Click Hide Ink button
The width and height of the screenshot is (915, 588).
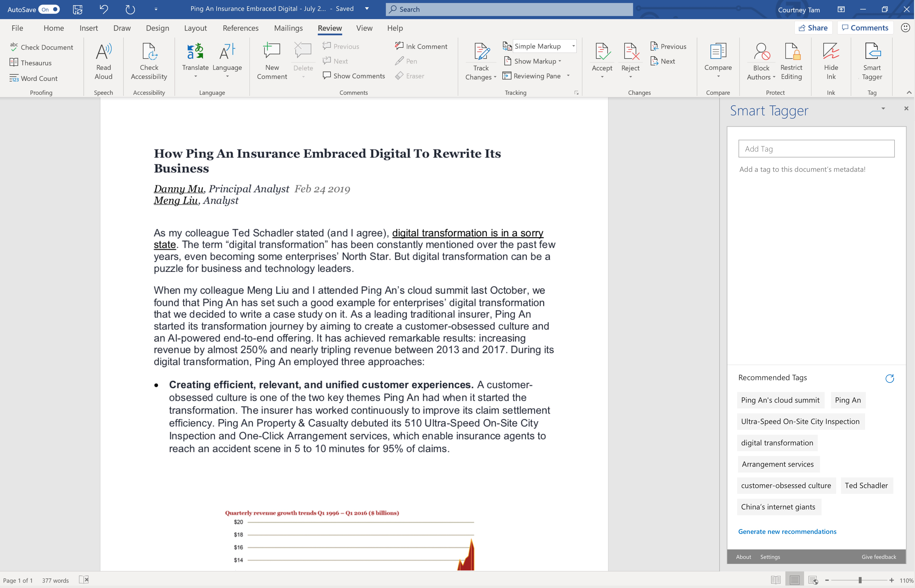(831, 61)
